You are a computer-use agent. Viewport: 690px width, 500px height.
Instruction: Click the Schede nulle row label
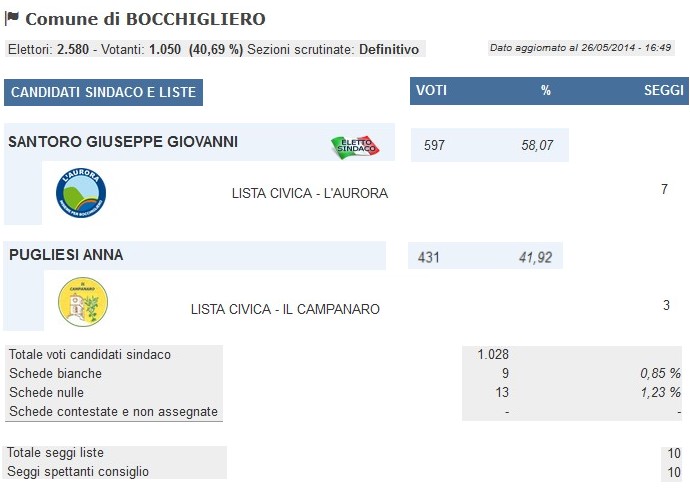coord(46,392)
